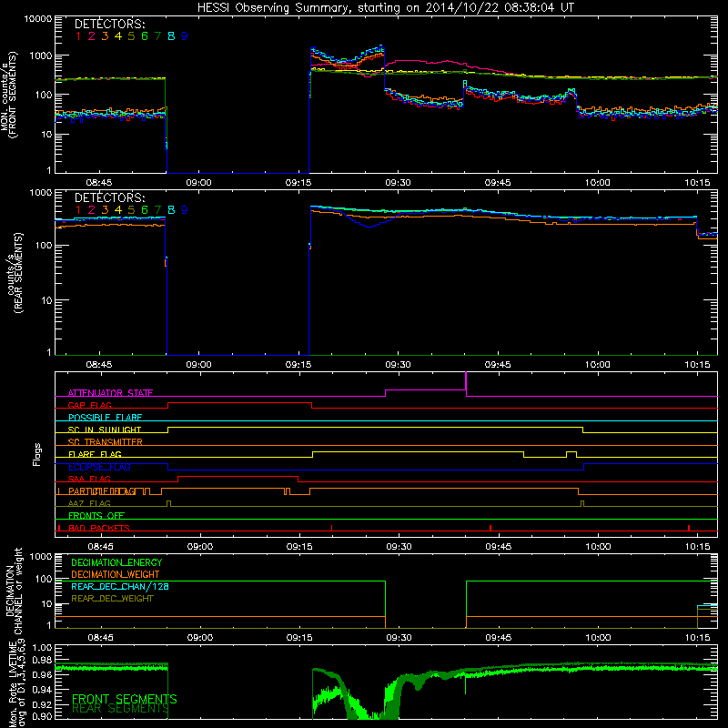This screenshot has height=728, width=728.
Task: Click the 1.00 tick label on the livetime plot
Action: [x=42, y=648]
